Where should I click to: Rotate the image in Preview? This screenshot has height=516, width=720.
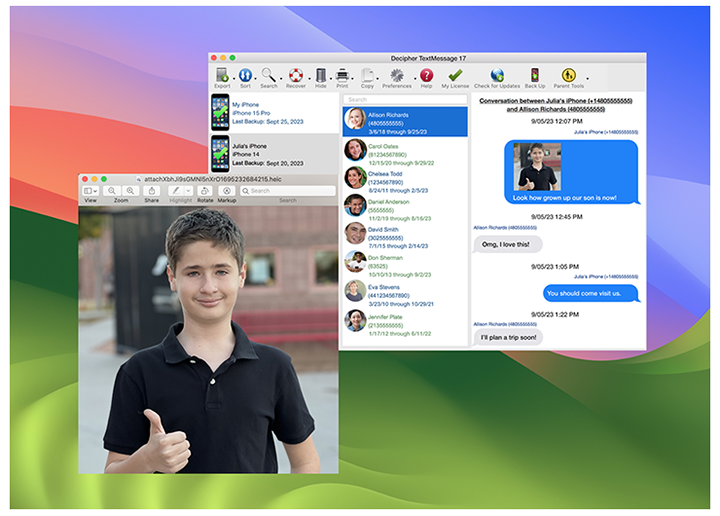[205, 191]
